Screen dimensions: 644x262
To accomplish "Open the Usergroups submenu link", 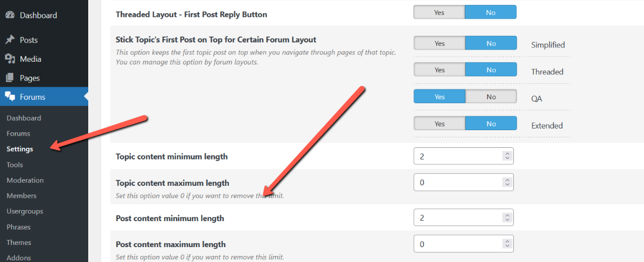I will point(25,211).
